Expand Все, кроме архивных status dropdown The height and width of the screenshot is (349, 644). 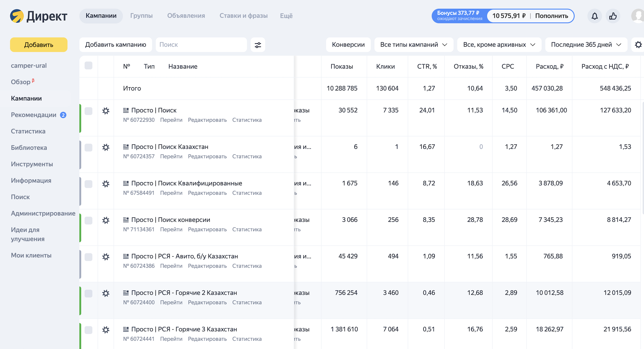(499, 45)
